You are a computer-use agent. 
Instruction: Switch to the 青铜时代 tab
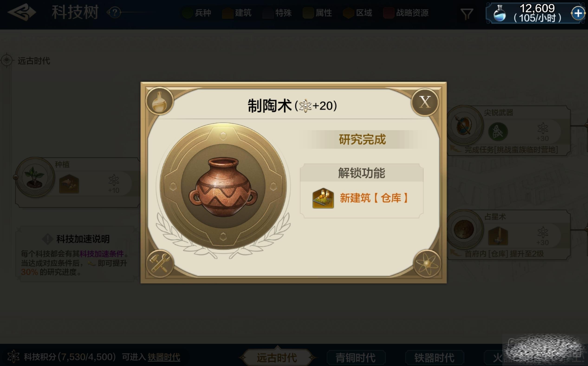point(356,358)
